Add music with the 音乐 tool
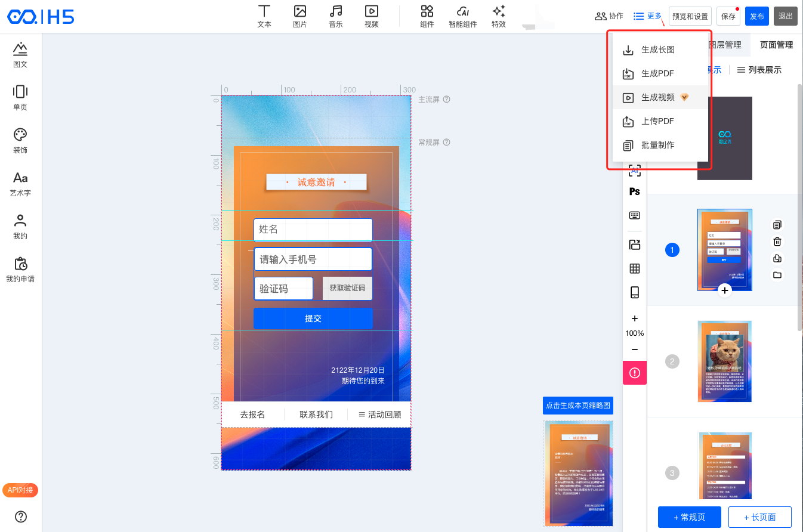Image resolution: width=803 pixels, height=532 pixels. click(336, 16)
